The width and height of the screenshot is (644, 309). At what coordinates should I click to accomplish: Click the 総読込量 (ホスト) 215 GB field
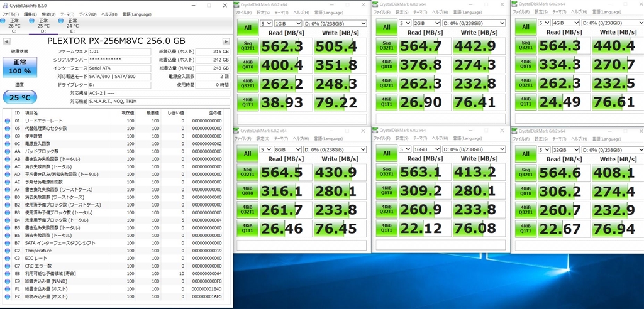[x=213, y=51]
